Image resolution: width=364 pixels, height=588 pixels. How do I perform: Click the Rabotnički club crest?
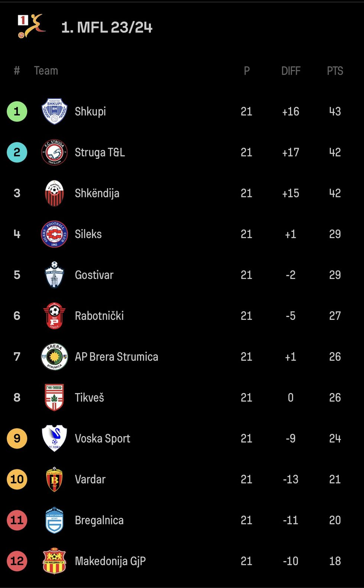(x=54, y=316)
